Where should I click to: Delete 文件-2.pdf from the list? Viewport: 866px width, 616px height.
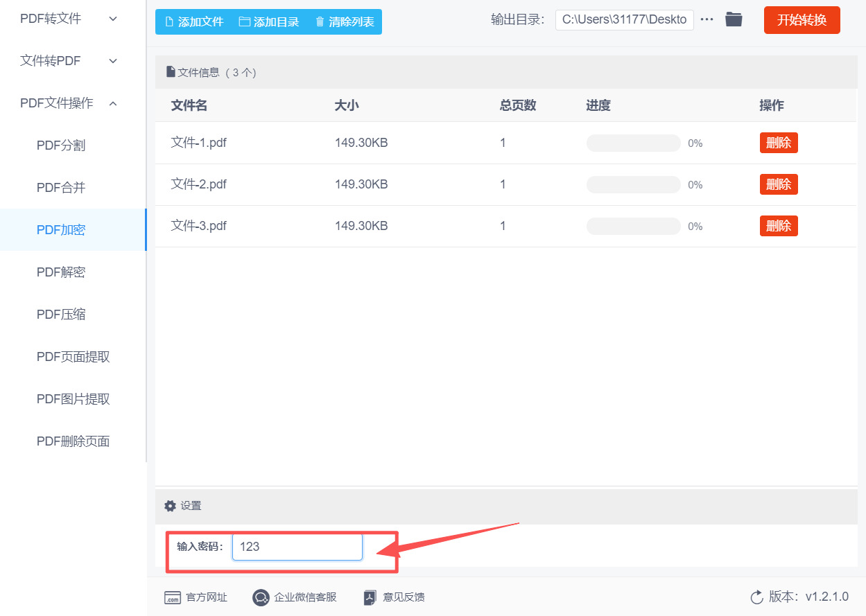coord(779,184)
